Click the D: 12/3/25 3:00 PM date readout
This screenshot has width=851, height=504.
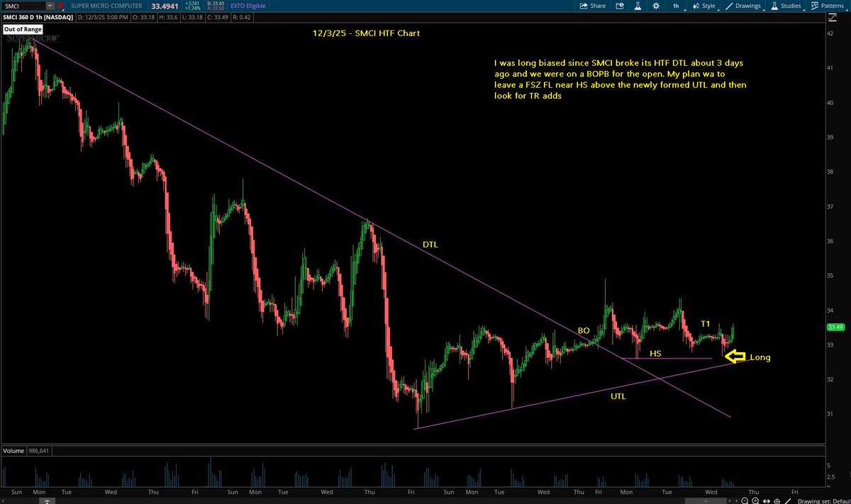[x=102, y=17]
